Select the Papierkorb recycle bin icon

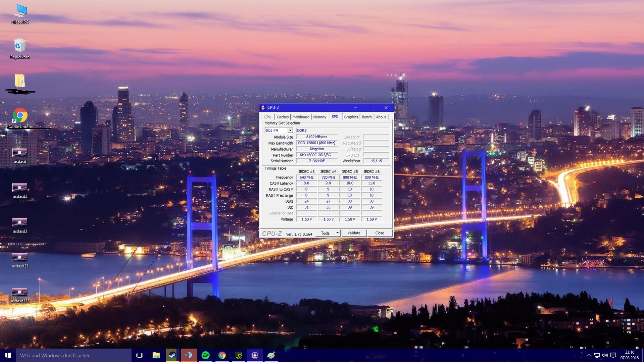20,49
